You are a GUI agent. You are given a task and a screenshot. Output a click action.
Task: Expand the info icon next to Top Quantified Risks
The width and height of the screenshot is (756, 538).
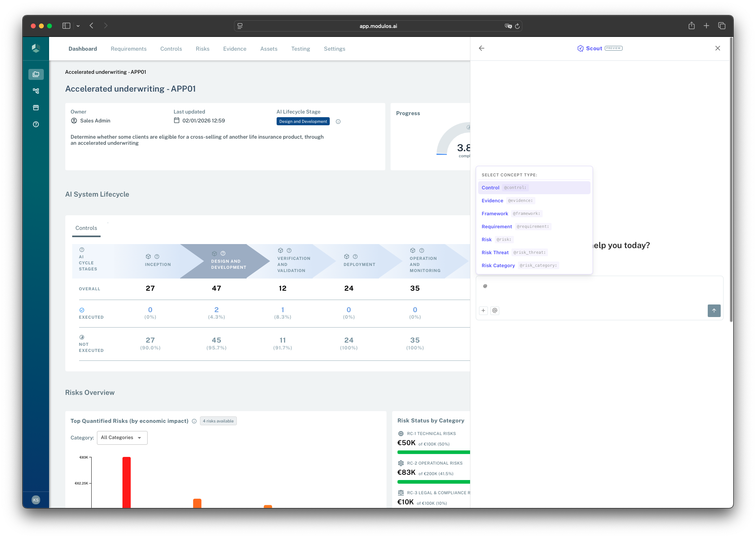(x=194, y=421)
